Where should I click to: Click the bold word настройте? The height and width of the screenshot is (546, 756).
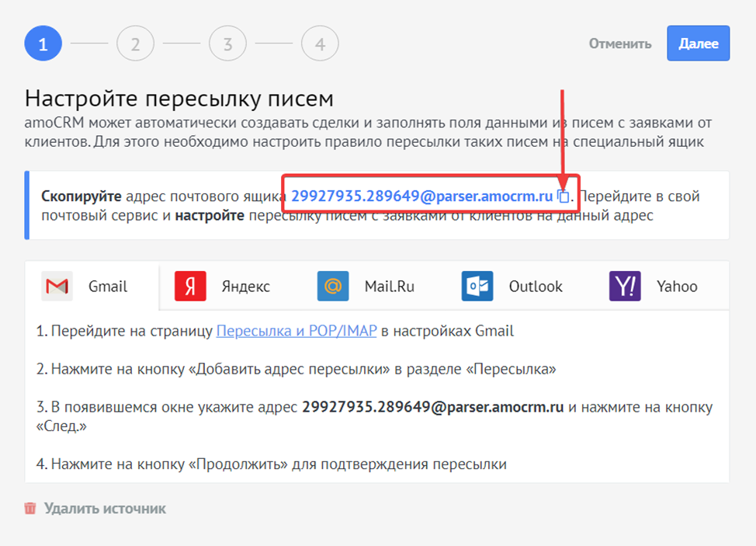coord(210,215)
